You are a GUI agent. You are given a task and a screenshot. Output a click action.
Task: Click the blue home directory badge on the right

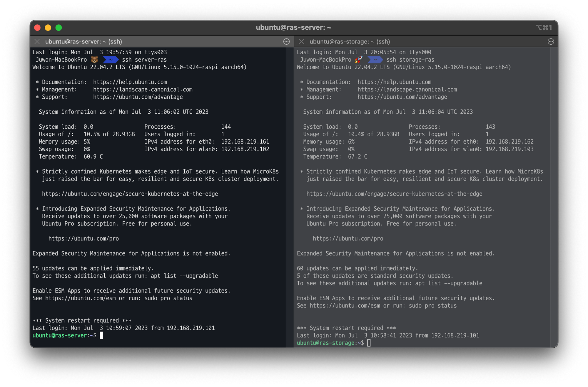coord(375,60)
